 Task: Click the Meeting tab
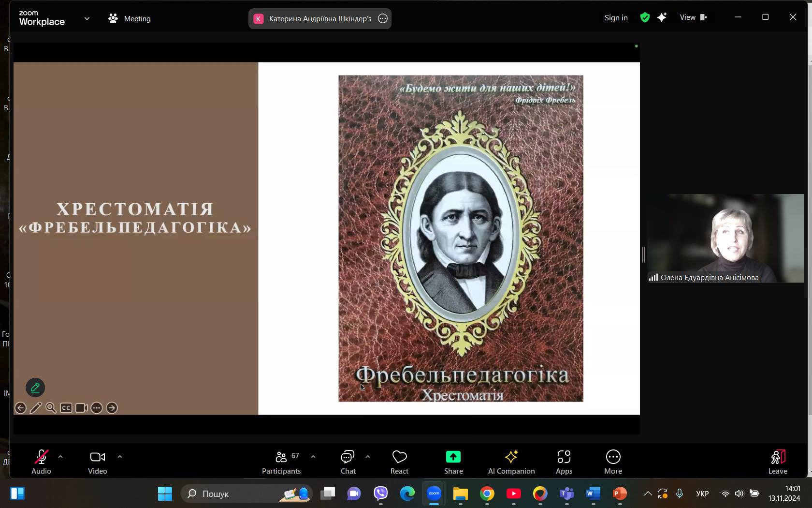click(x=130, y=18)
